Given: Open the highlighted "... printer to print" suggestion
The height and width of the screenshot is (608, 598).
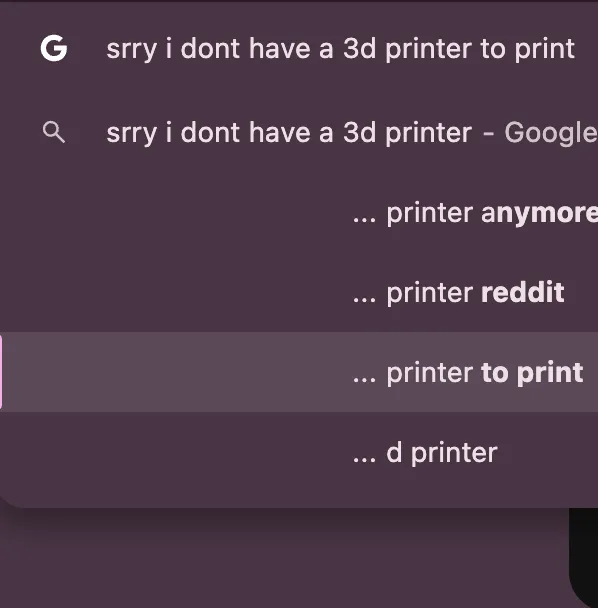Looking at the screenshot, I should [x=299, y=372].
